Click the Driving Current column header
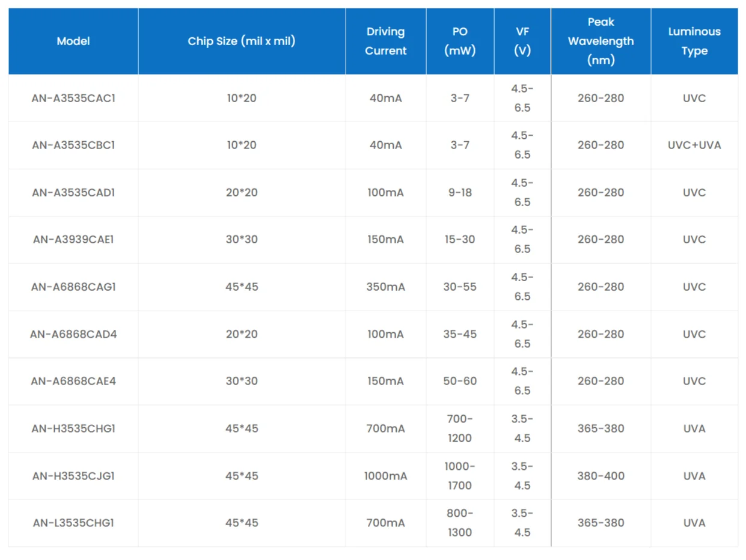Viewport: 746px width, 560px height. point(385,41)
